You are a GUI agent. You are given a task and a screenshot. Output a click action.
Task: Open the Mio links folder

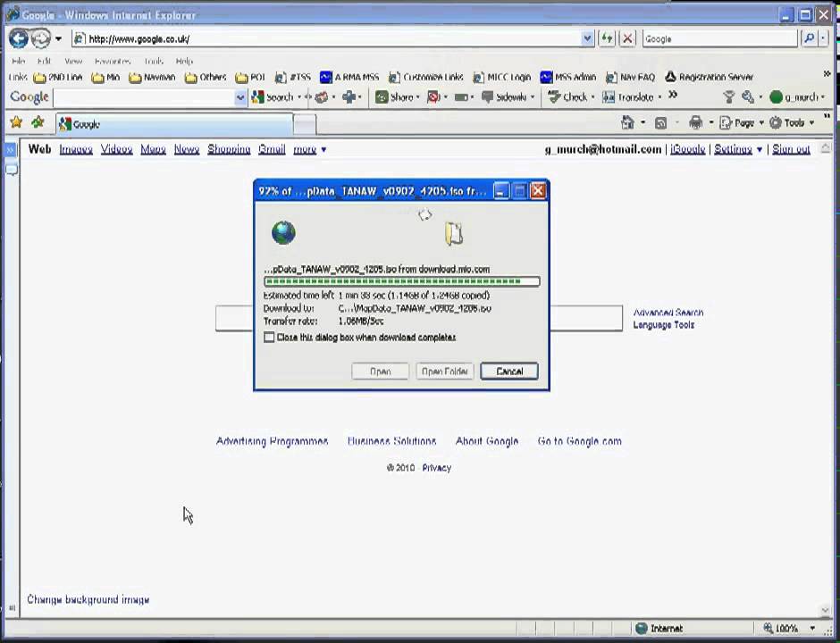pyautogui.click(x=105, y=78)
